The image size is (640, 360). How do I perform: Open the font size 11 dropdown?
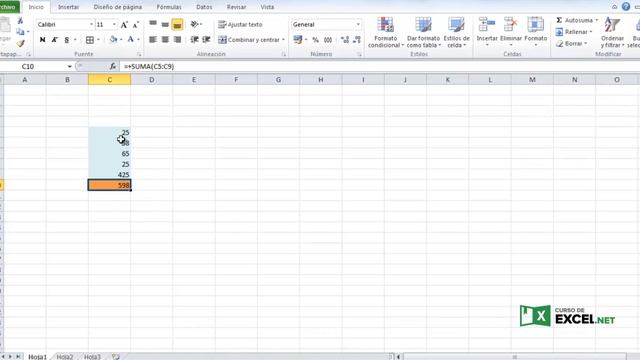pyautogui.click(x=114, y=24)
